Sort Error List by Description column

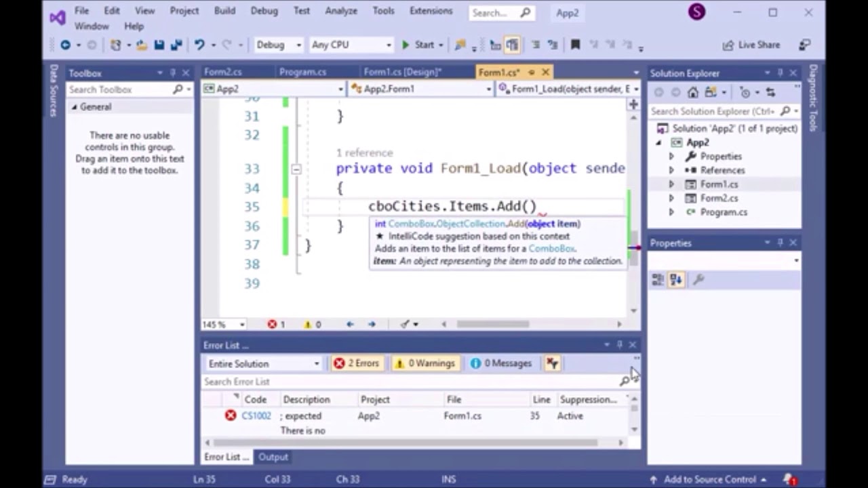click(307, 400)
